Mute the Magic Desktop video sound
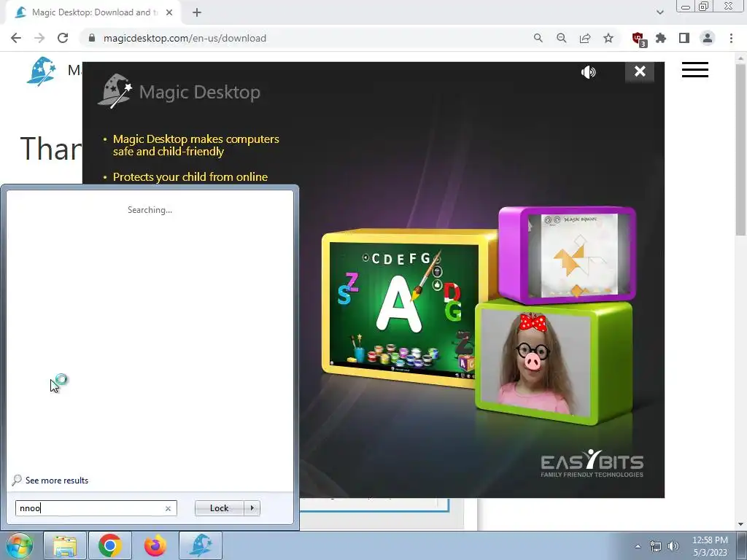This screenshot has height=560, width=747. pyautogui.click(x=589, y=72)
